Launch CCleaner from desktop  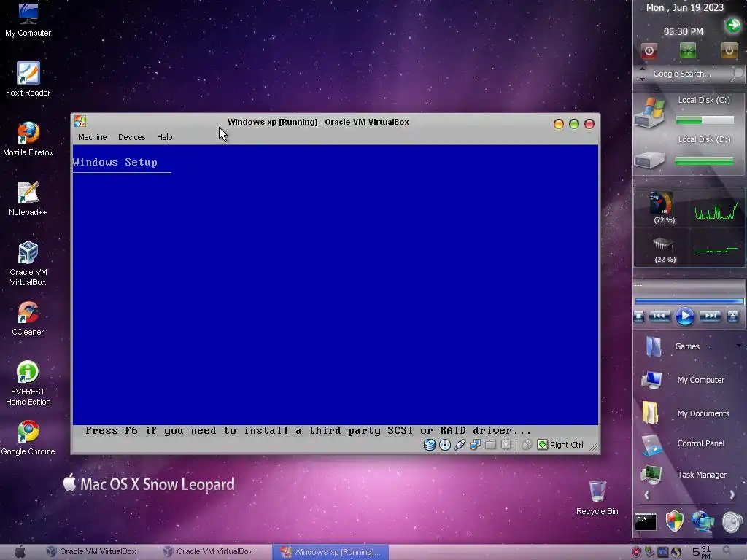pos(28,318)
